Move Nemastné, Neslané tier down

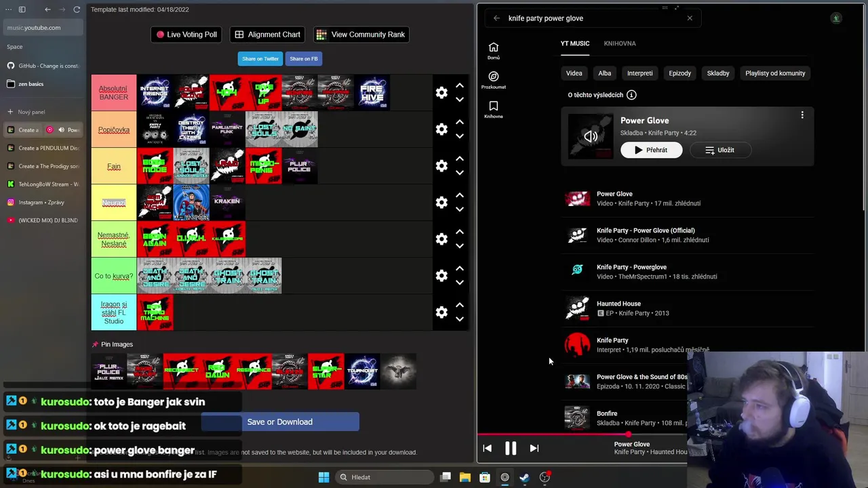[x=460, y=246]
